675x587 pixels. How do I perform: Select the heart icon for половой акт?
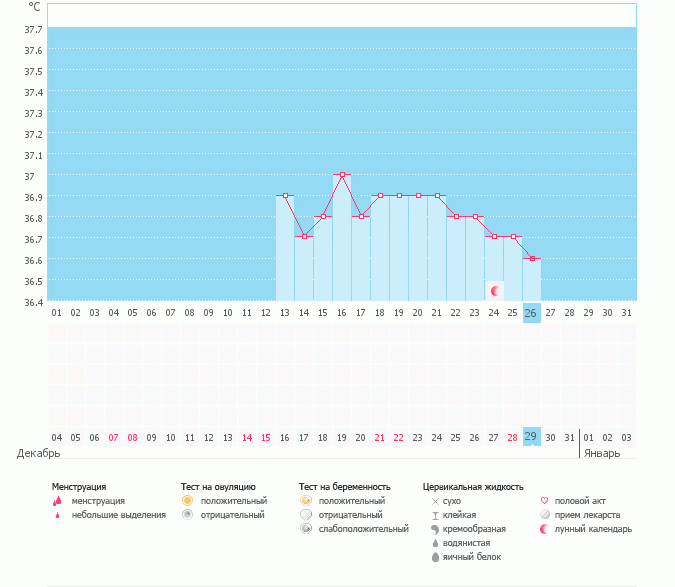pyautogui.click(x=544, y=500)
